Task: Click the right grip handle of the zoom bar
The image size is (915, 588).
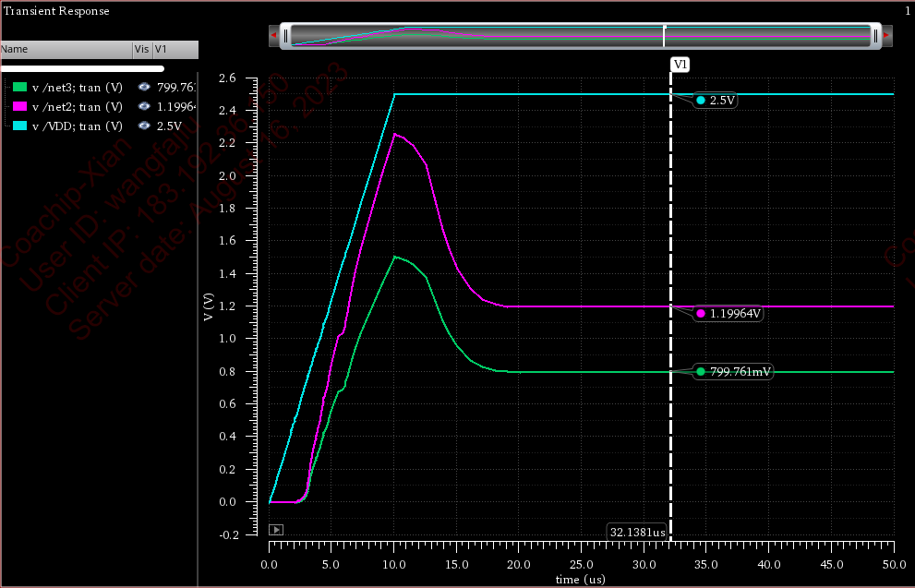Action: (873, 36)
